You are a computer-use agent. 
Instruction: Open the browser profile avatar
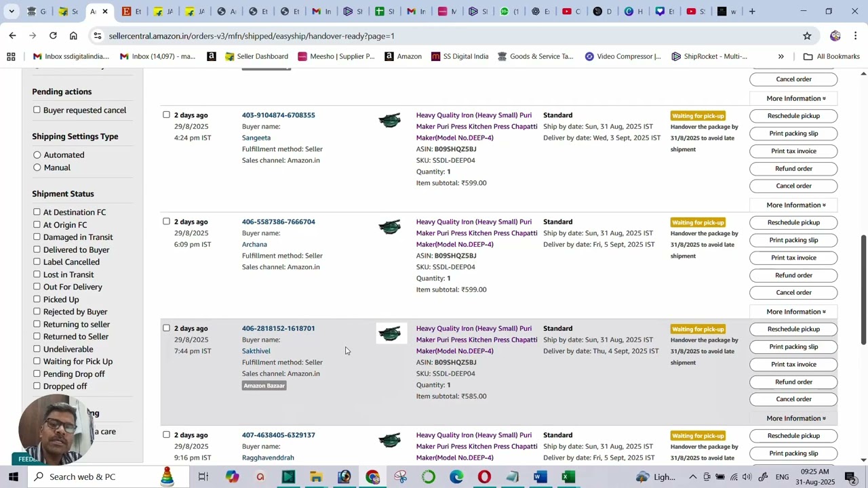[835, 36]
